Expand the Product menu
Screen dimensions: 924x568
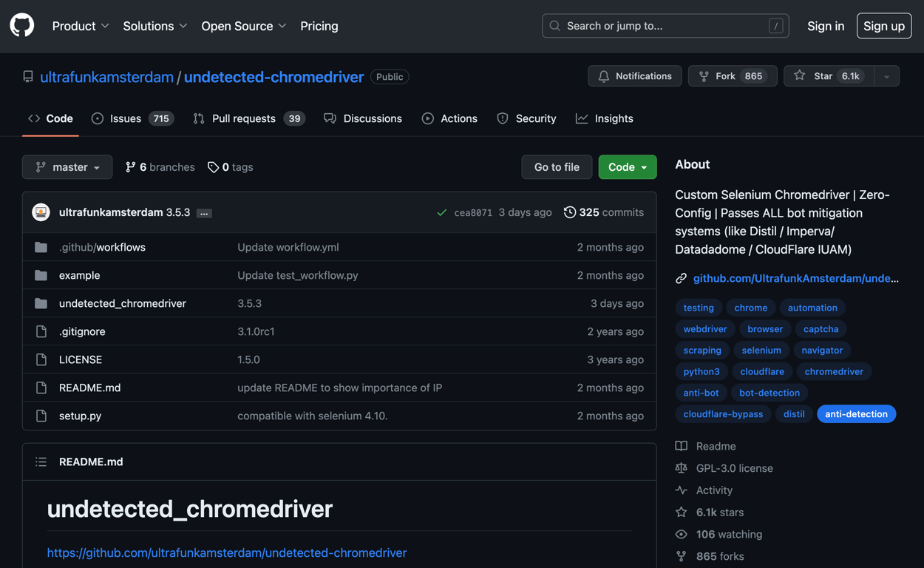[x=81, y=26]
